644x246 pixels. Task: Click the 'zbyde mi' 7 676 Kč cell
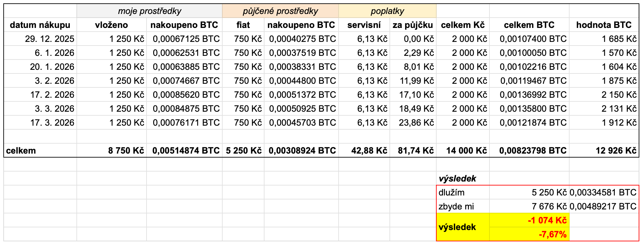pos(529,206)
